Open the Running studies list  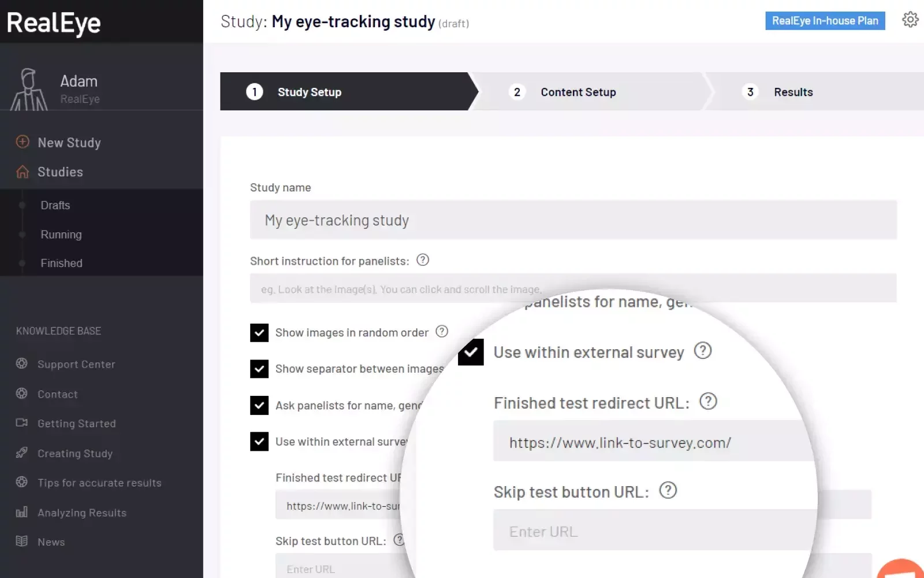coord(61,235)
